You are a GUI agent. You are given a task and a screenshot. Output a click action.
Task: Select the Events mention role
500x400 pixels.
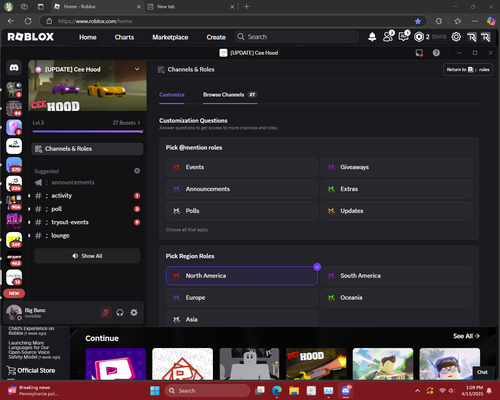242,167
